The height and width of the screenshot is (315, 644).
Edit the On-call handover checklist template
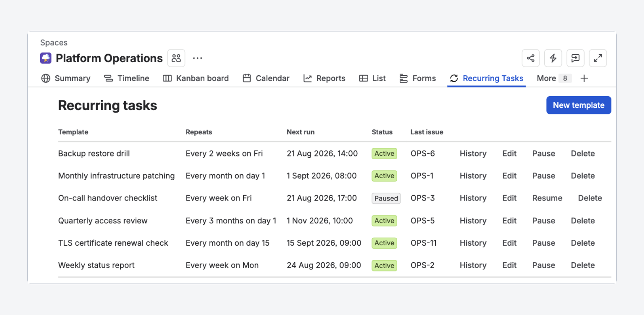coord(510,198)
